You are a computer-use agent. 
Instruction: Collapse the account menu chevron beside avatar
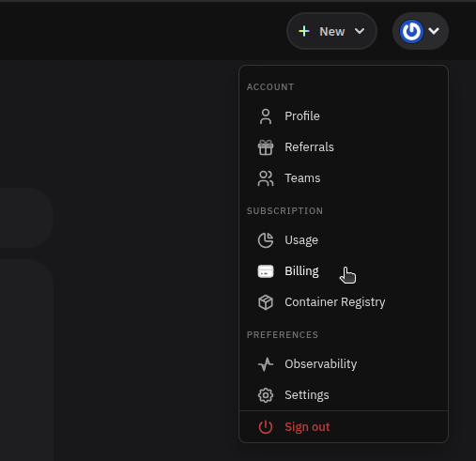[434, 31]
